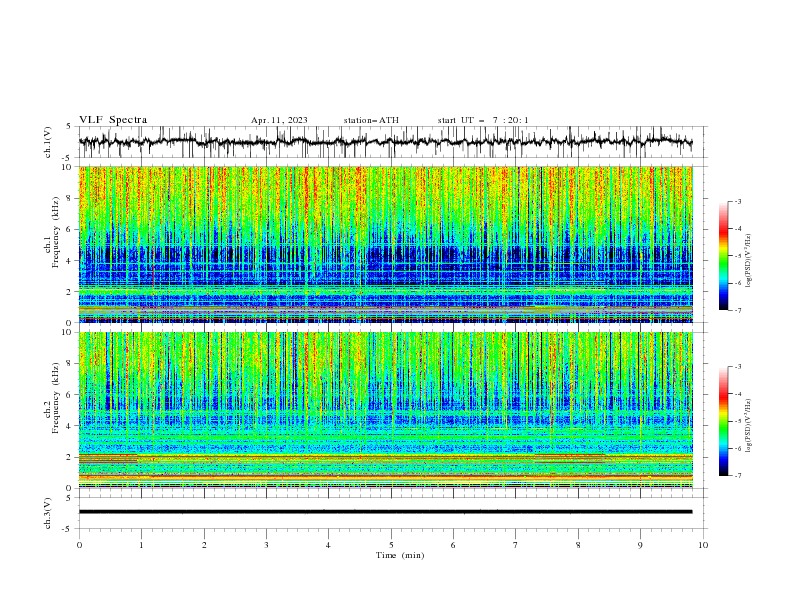
Task: Click the ch.1(V) waveform trace
Action: [385, 142]
